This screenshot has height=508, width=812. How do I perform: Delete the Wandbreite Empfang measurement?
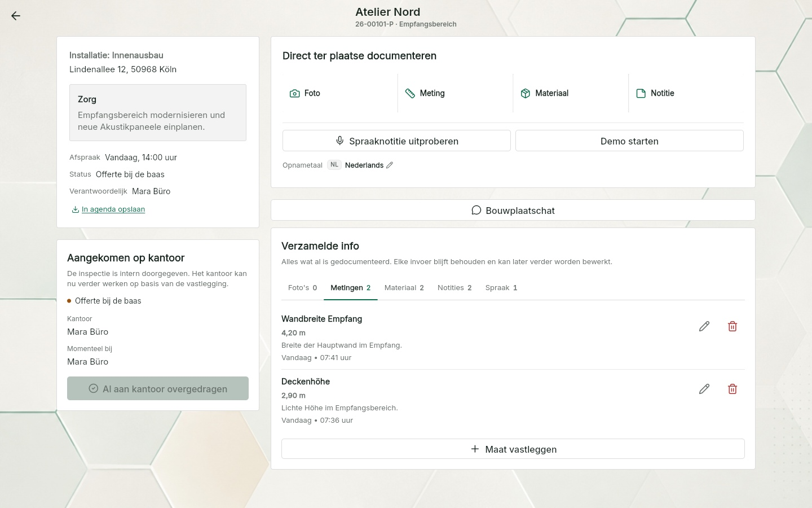point(732,326)
